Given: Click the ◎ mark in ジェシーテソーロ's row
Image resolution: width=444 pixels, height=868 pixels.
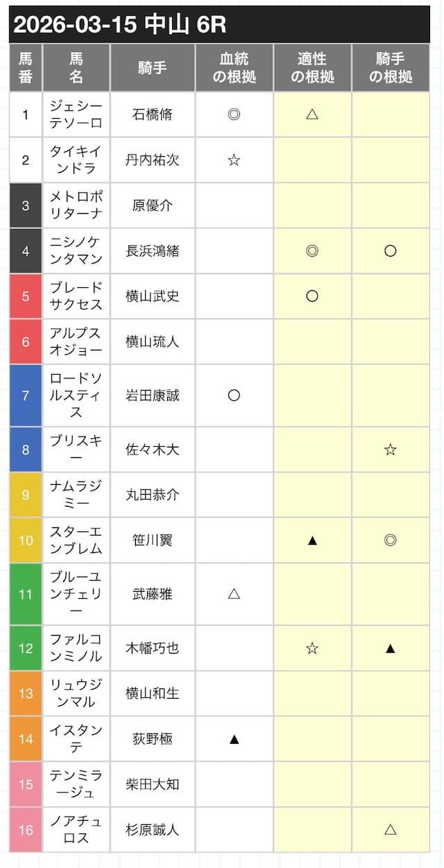Looking at the screenshot, I should (234, 114).
